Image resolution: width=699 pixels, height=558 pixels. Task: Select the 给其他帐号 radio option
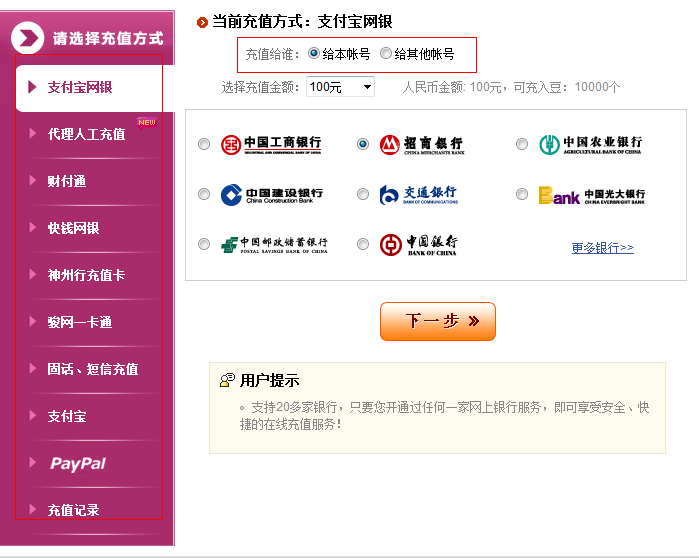point(386,53)
